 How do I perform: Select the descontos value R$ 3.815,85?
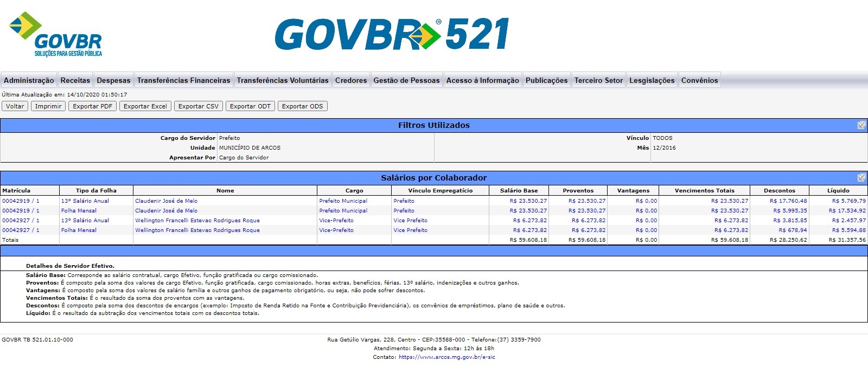pos(790,221)
